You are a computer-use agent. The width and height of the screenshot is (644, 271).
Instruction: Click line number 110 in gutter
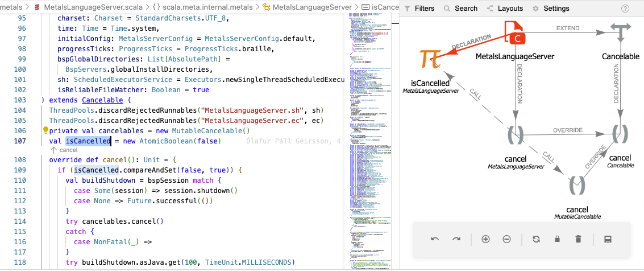[x=20, y=180]
